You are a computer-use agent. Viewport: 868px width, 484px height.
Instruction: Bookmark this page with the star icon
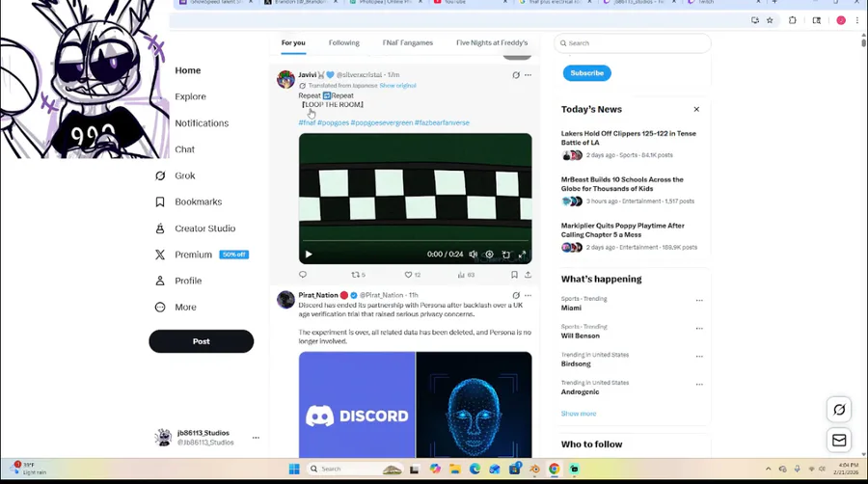click(x=770, y=20)
